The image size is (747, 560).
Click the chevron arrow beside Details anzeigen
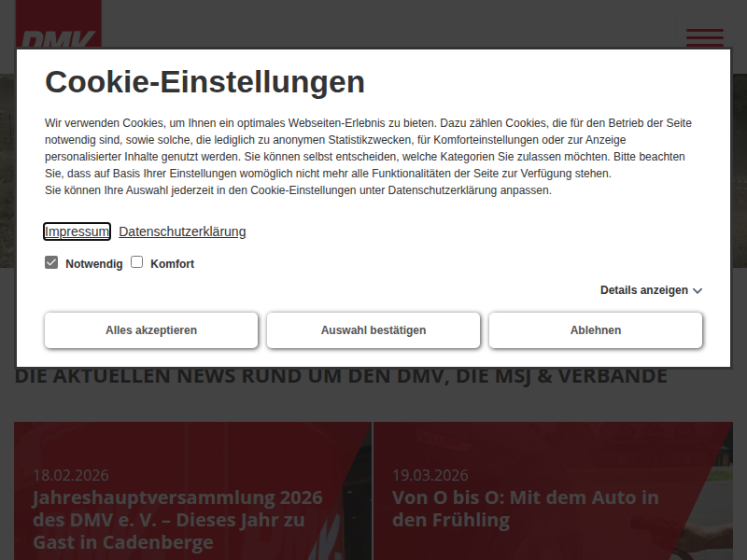coord(698,291)
